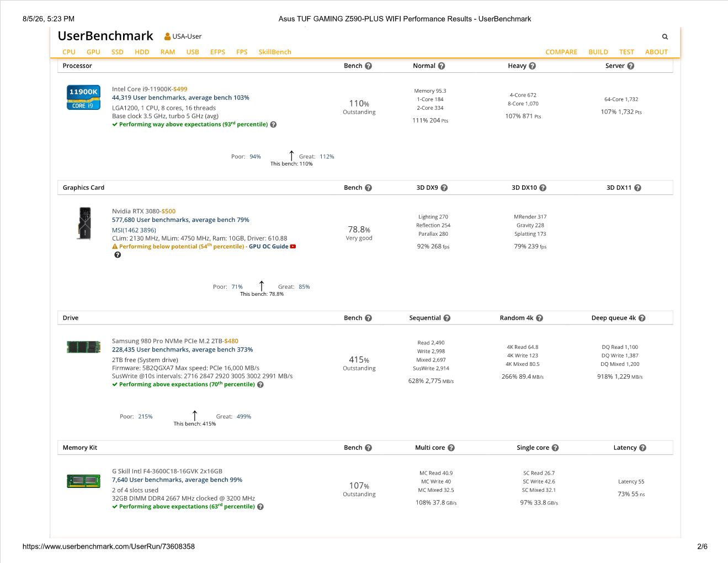The width and height of the screenshot is (728, 563).
Task: Click the drive Poor 215% value
Action: [145, 417]
